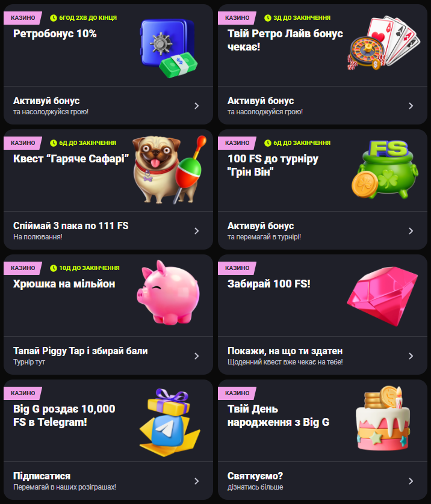Click title 100 FS до турніру Грін Він

(273, 165)
